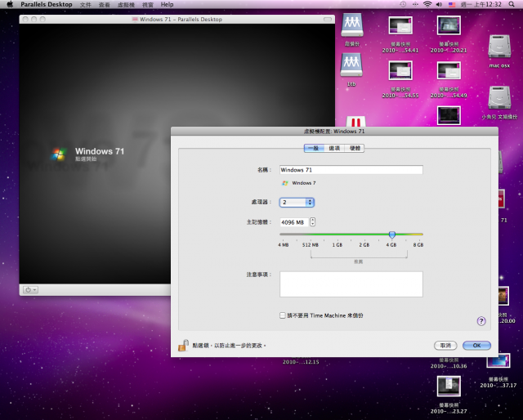The height and width of the screenshot is (420, 523).
Task: Click the menu bar clock showing 12:32
Action: pyautogui.click(x=481, y=4)
